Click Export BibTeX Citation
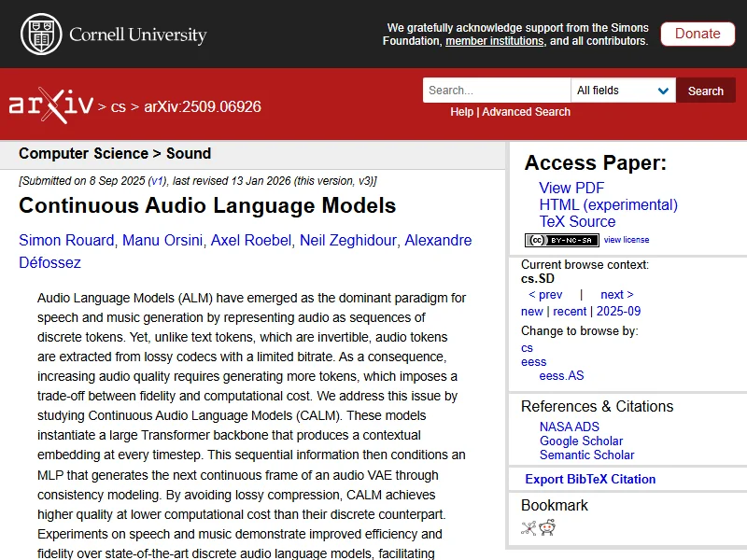The image size is (747, 560). 590,480
